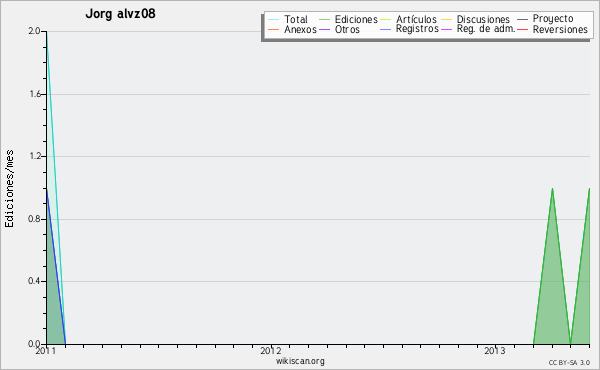This screenshot has height=370, width=600.
Task: Click the 2011 x-axis label
Action: click(46, 351)
